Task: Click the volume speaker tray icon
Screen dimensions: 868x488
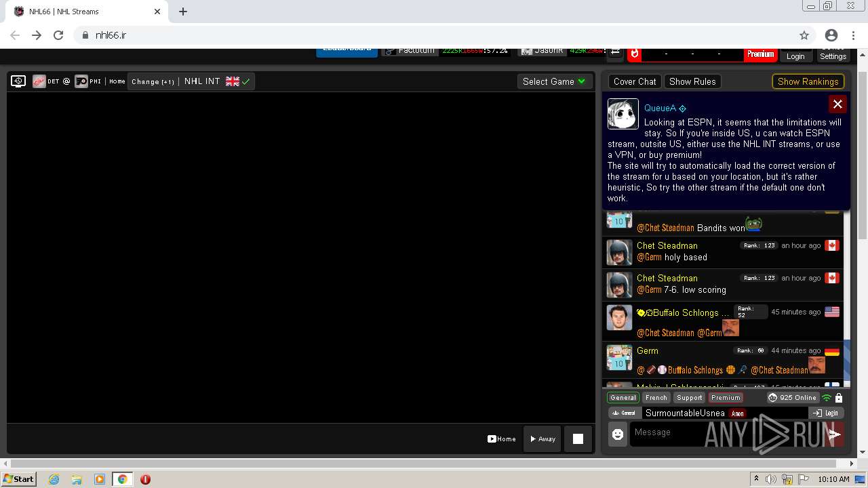Action: 771,479
